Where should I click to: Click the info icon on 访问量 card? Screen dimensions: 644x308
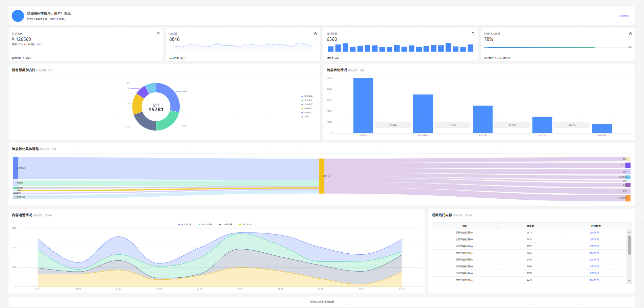pyautogui.click(x=315, y=34)
